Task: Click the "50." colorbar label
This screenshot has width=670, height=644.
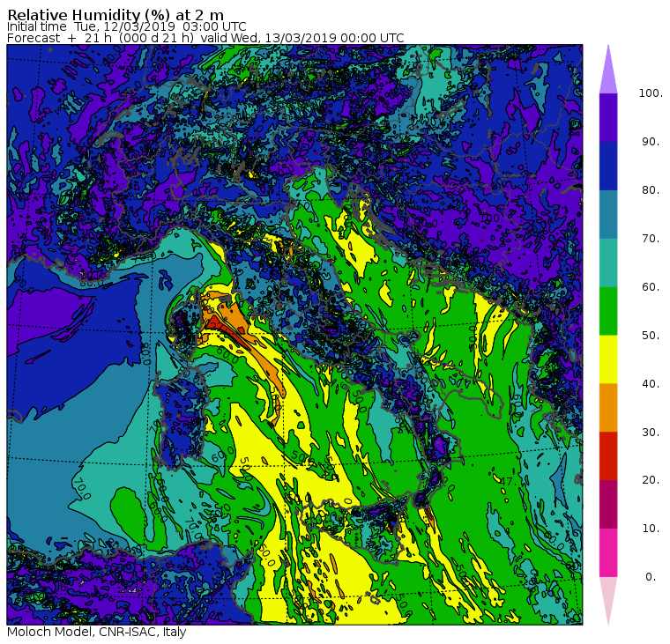Action: pyautogui.click(x=651, y=336)
